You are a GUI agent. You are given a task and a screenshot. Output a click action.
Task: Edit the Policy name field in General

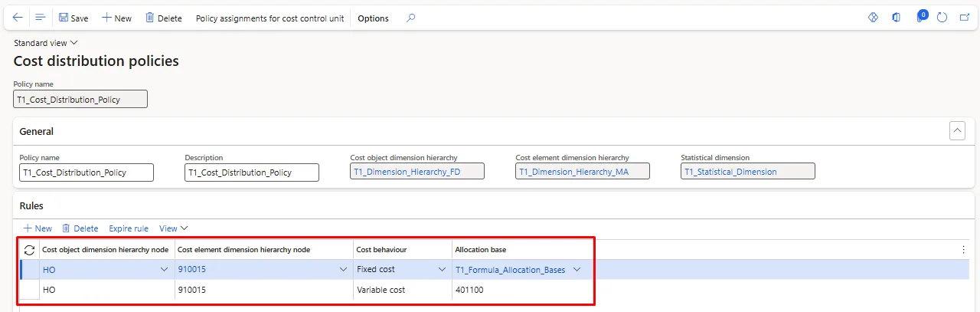[x=87, y=172]
